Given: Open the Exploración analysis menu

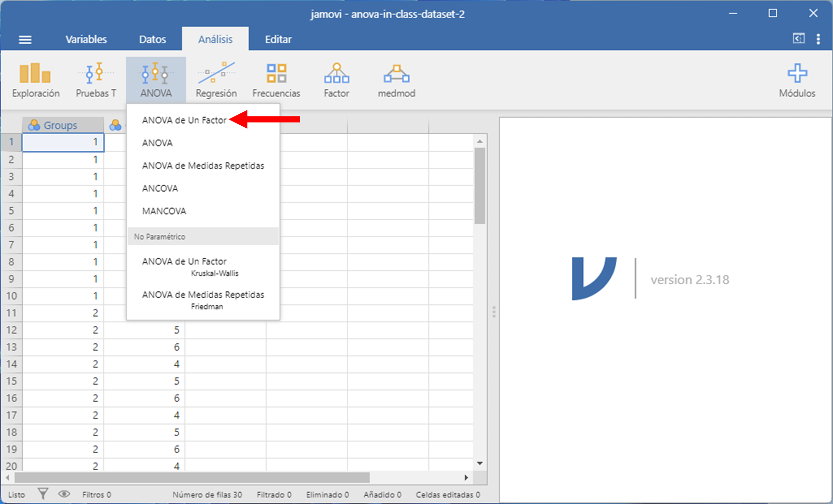Looking at the screenshot, I should coord(35,79).
